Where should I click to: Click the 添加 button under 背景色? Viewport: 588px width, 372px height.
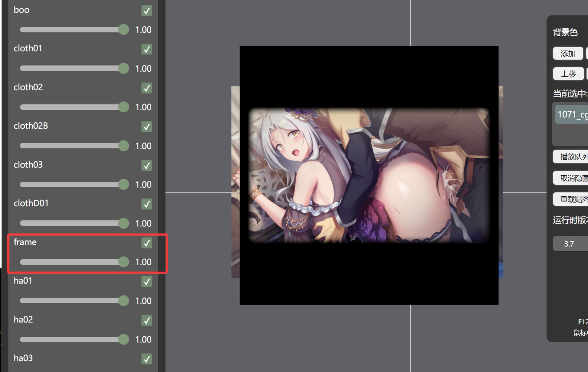[x=568, y=53]
